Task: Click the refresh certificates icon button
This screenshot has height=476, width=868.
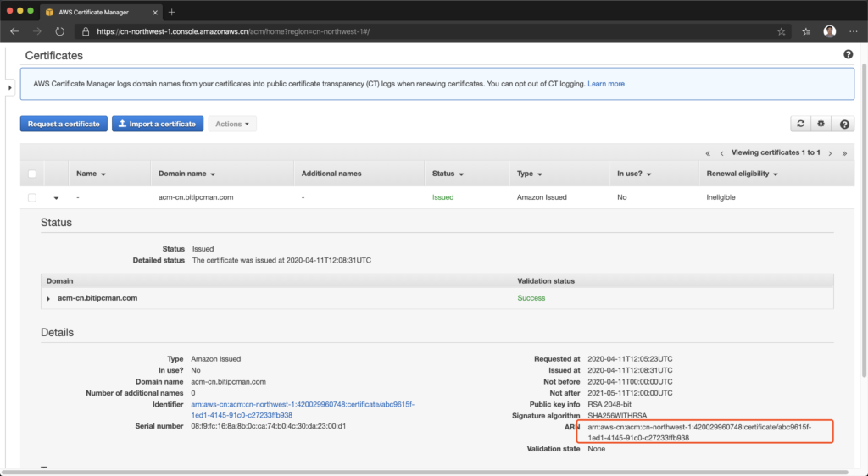Action: 800,124
